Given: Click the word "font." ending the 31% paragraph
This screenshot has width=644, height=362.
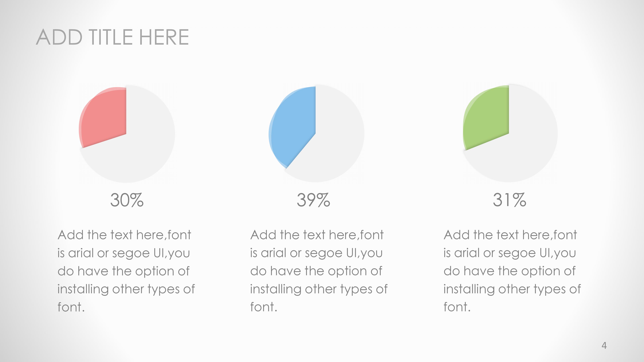Looking at the screenshot, I should point(457,307).
